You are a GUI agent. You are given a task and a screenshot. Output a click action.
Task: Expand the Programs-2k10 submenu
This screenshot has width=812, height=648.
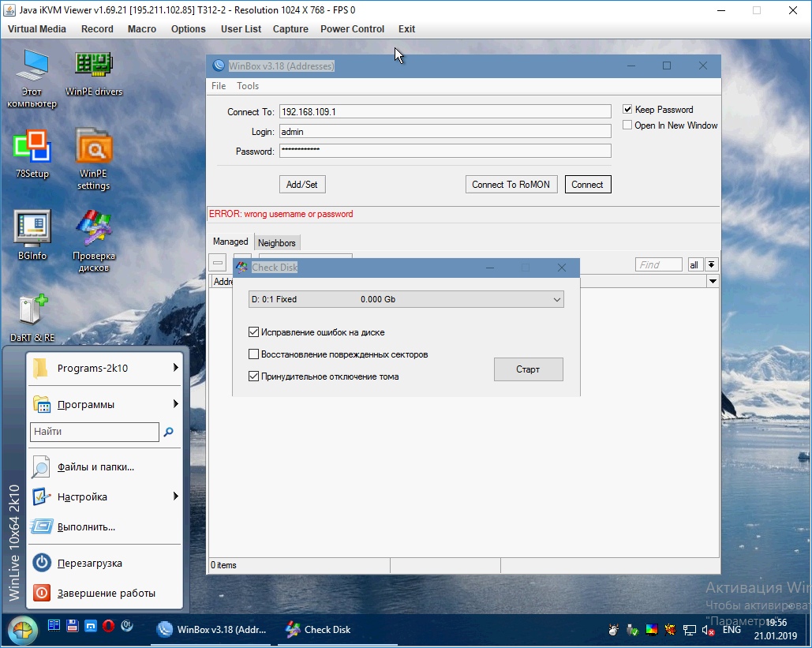coord(106,368)
